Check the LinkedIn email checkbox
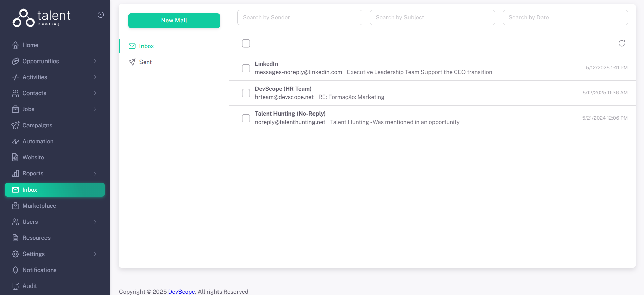 coord(246,68)
